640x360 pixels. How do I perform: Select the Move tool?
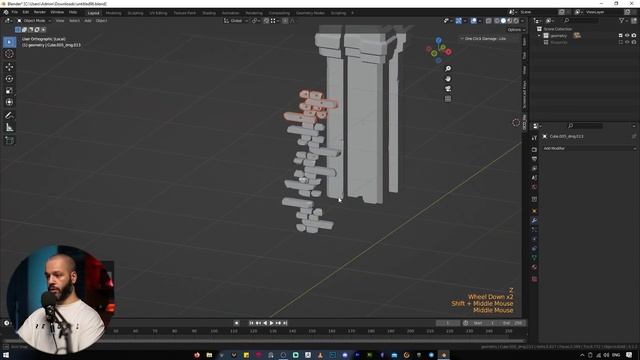pos(9,67)
